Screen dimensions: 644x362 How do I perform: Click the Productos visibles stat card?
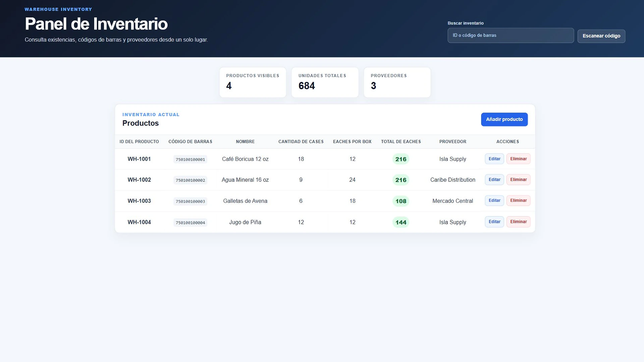click(x=253, y=82)
